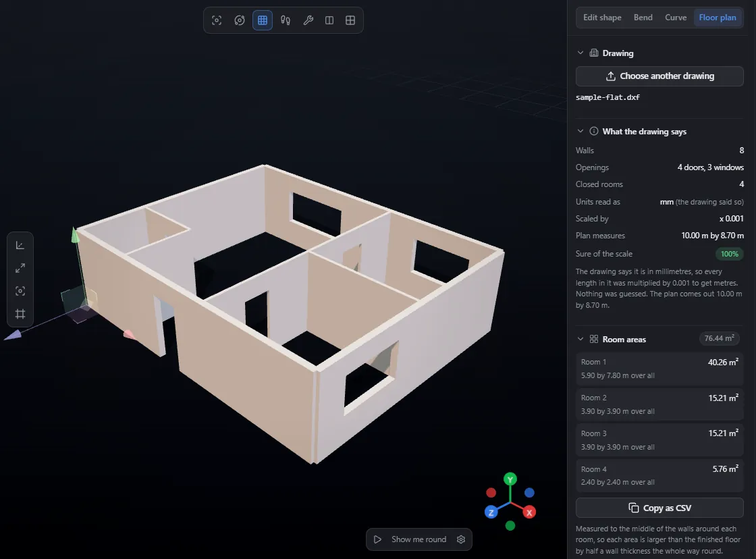Open tour settings gear beside Show me round
The width and height of the screenshot is (756, 559).
tap(461, 539)
